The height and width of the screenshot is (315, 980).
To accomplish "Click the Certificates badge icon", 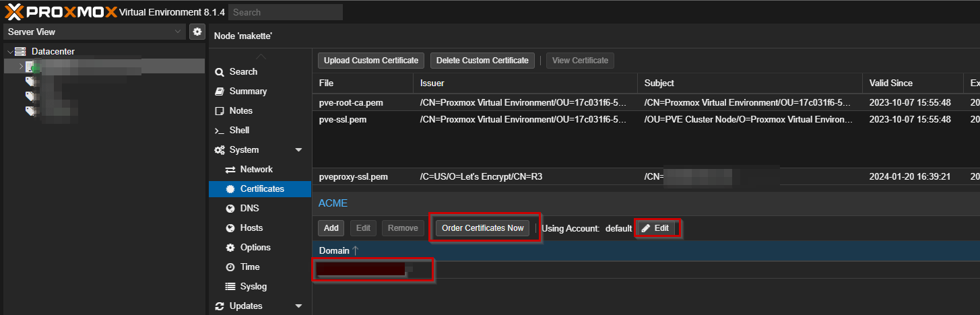I will [x=230, y=188].
